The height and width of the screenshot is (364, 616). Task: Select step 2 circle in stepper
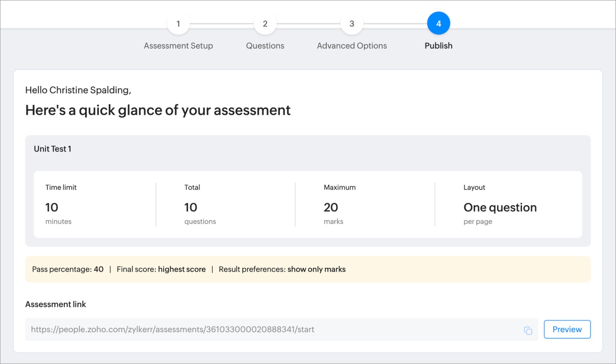coord(265,24)
